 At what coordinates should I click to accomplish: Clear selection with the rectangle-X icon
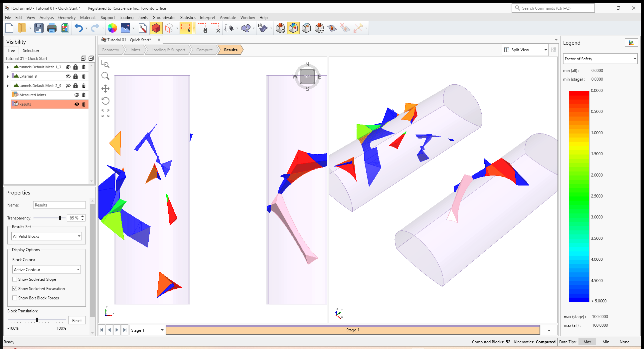click(216, 28)
